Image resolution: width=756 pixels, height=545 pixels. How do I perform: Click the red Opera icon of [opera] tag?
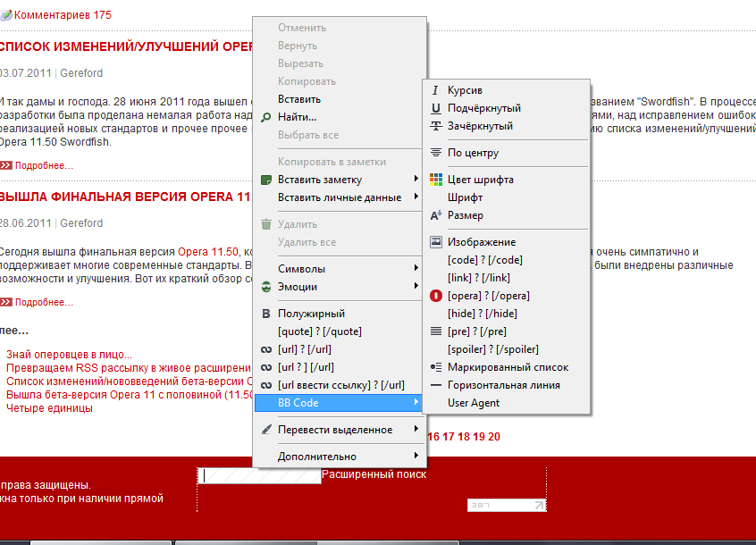(x=436, y=296)
